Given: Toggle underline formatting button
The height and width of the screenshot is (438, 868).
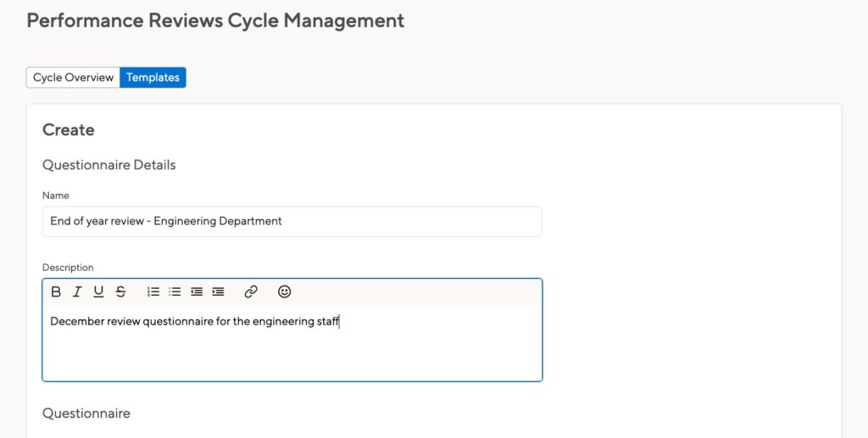Looking at the screenshot, I should pyautogui.click(x=98, y=292).
